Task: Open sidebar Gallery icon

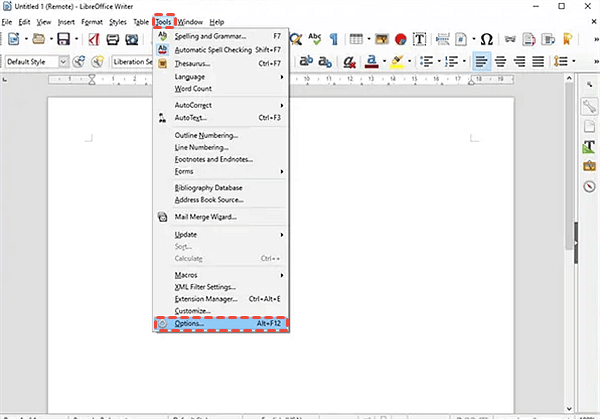Action: [x=589, y=166]
